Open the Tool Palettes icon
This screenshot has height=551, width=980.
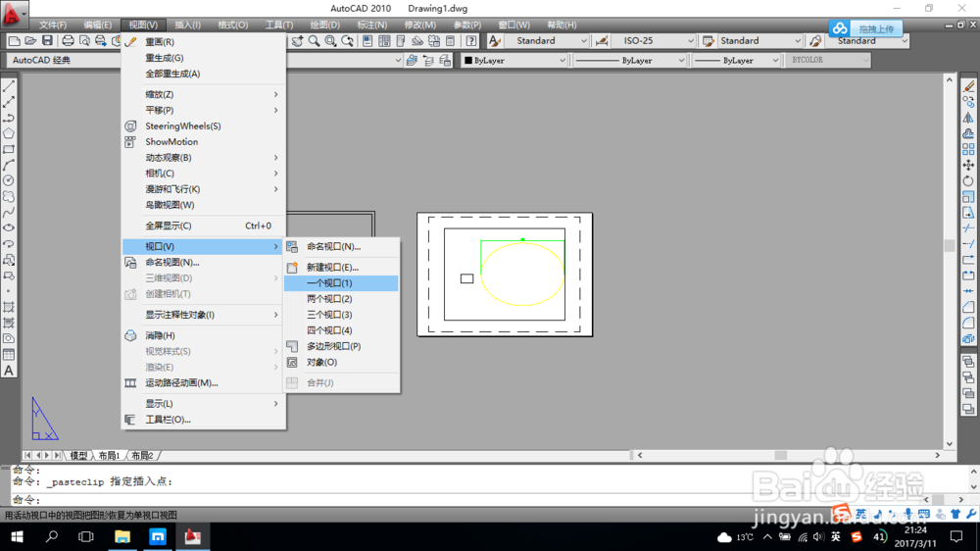pyautogui.click(x=401, y=40)
